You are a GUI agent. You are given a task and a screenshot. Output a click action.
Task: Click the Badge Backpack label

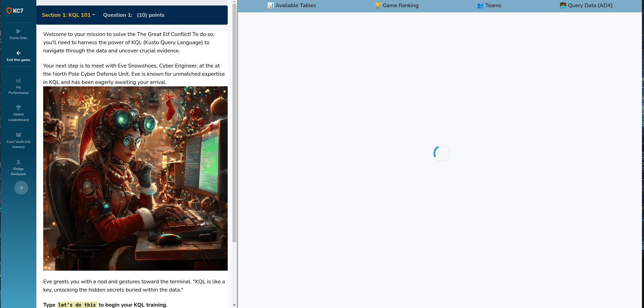[x=19, y=171]
